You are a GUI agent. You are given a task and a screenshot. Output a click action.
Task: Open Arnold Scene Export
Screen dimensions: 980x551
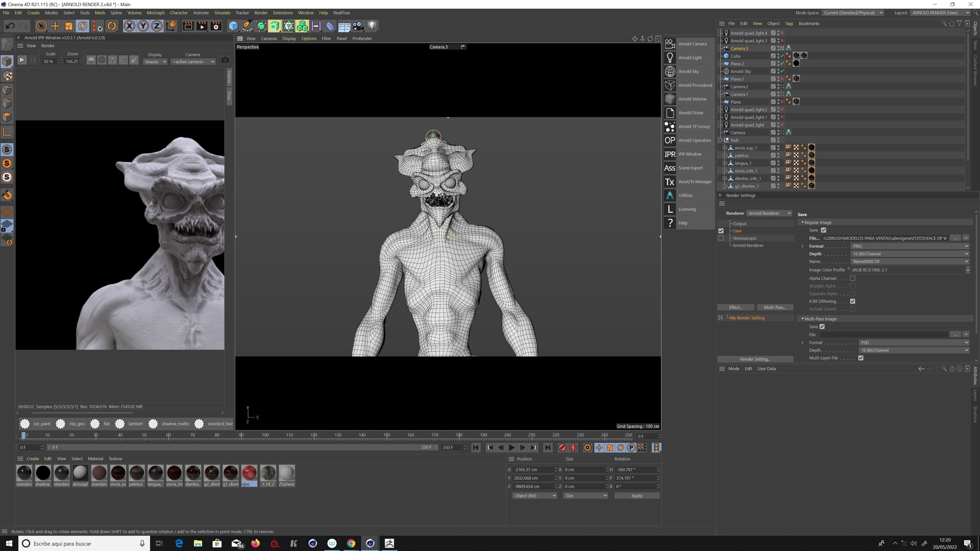tap(689, 168)
